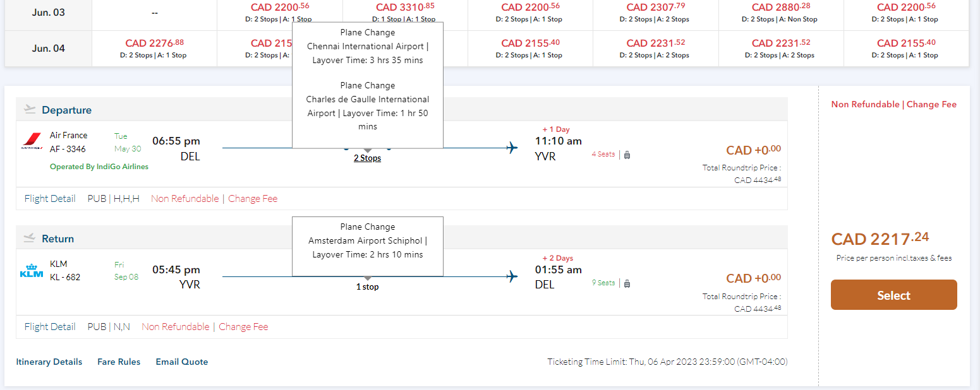Open Flight Detail for the return flight

coord(50,327)
